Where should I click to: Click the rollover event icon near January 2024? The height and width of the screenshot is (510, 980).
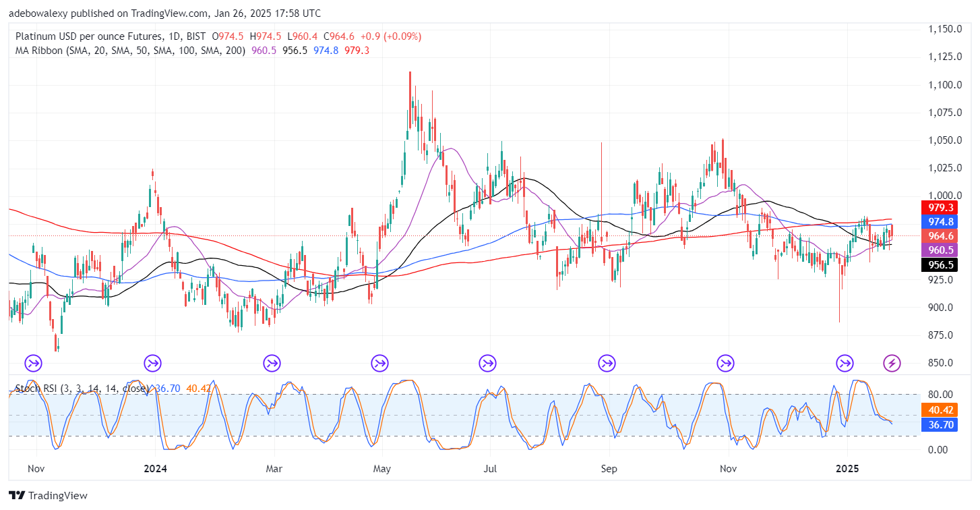tap(153, 364)
